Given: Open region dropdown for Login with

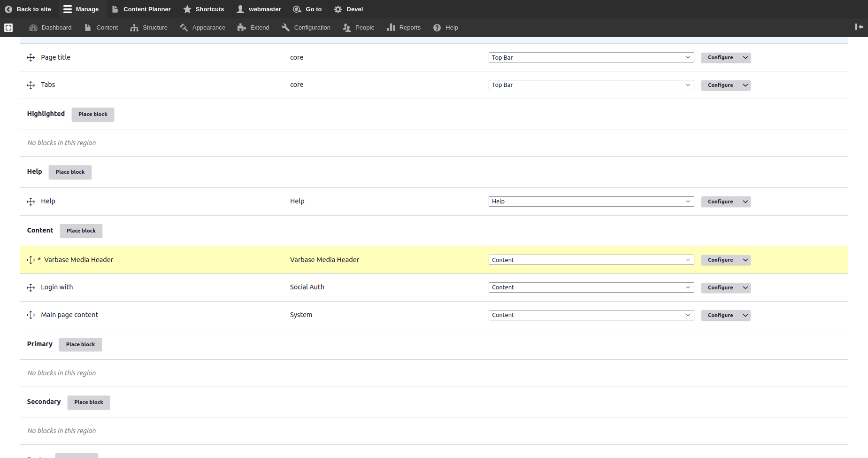Looking at the screenshot, I should click(591, 287).
